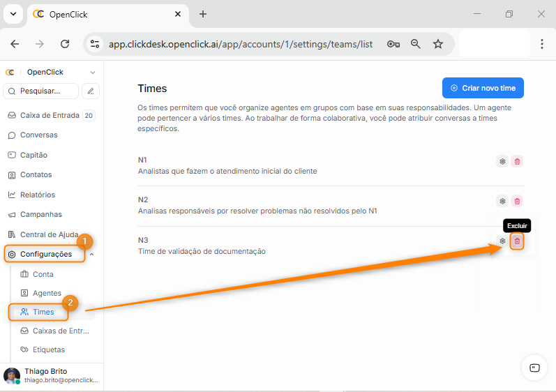The height and width of the screenshot is (392, 556).
Task: Collapse the Configurações section
Action: coord(92,255)
